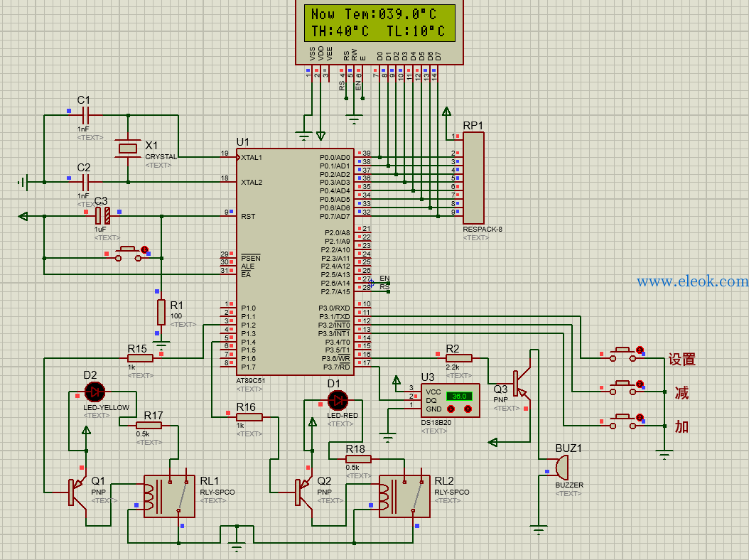Select PNP transistor Q1
749x560 pixels.
point(77,492)
